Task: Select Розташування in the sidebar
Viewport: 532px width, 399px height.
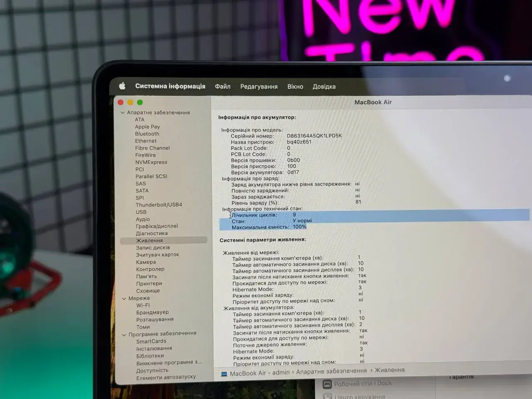Action: [155, 320]
